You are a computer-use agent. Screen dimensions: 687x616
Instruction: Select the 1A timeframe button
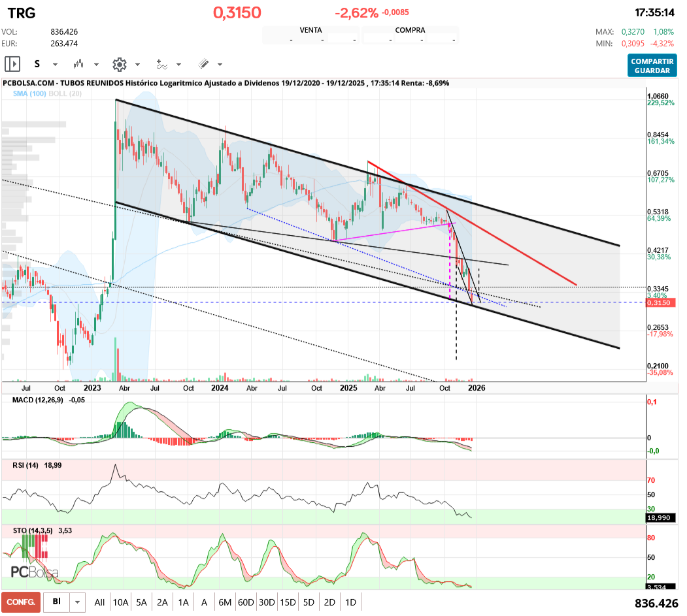184,602
